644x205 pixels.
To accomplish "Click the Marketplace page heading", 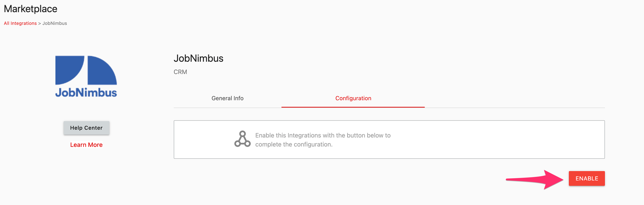I will (x=30, y=9).
